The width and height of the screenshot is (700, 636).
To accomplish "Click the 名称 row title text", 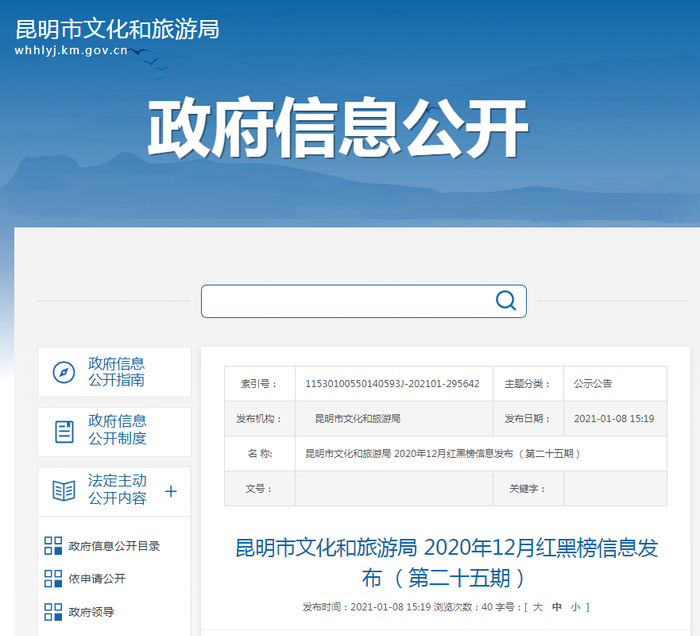I will tap(442, 454).
